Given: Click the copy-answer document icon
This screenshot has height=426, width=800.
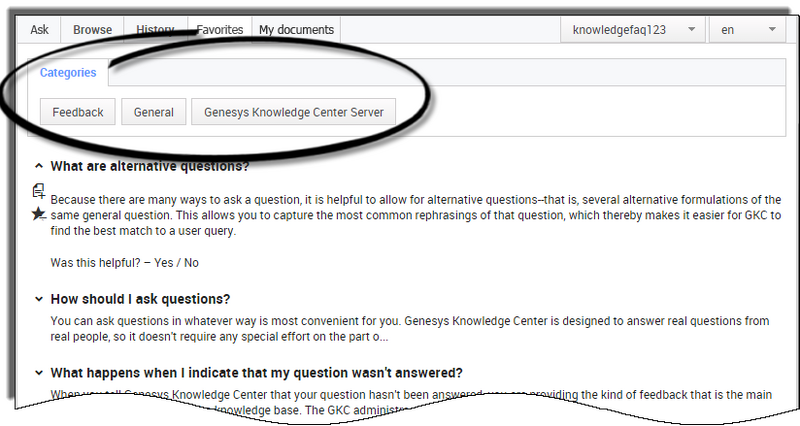Looking at the screenshot, I should (x=38, y=190).
